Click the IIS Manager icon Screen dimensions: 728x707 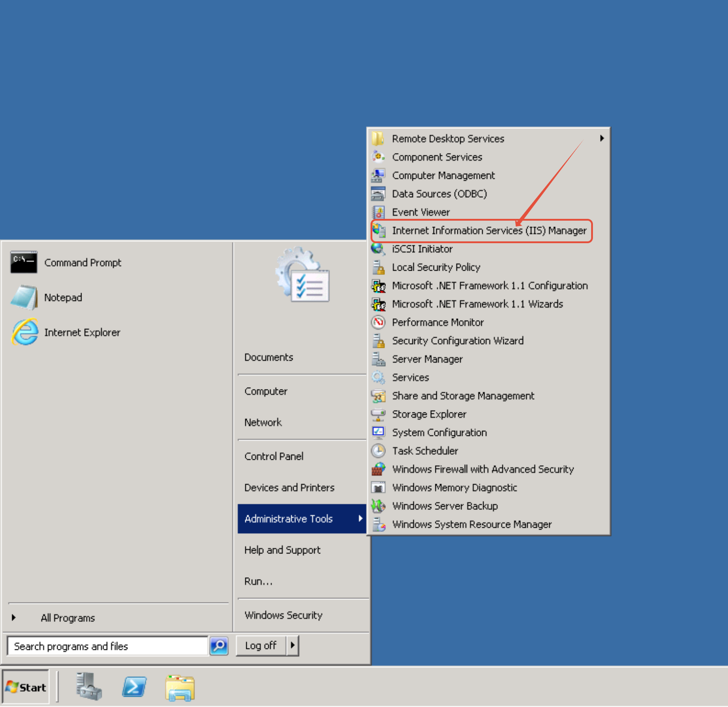[378, 231]
